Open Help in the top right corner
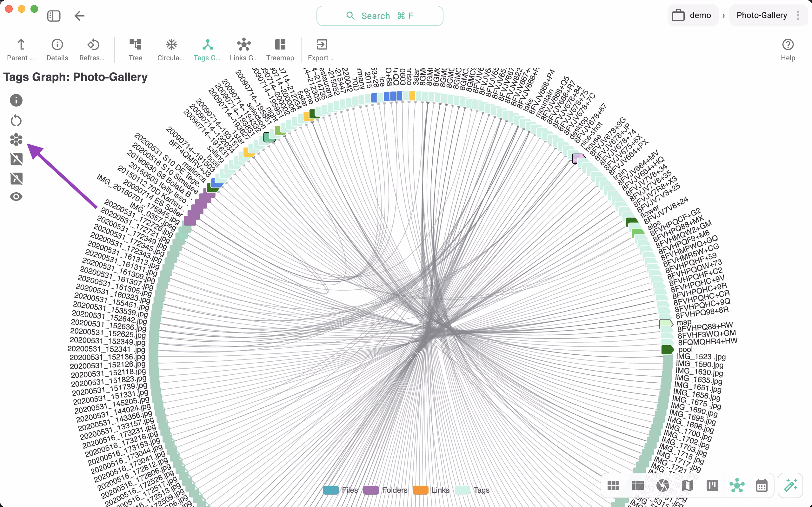This screenshot has width=812, height=507. point(788,49)
